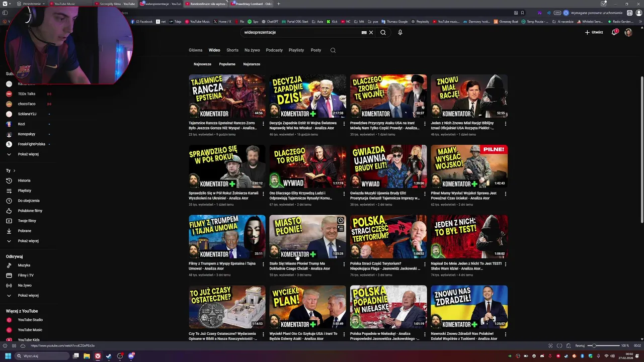Open options for Decyzja Zapadnie Dziś video
The image size is (644, 362).
click(344, 123)
